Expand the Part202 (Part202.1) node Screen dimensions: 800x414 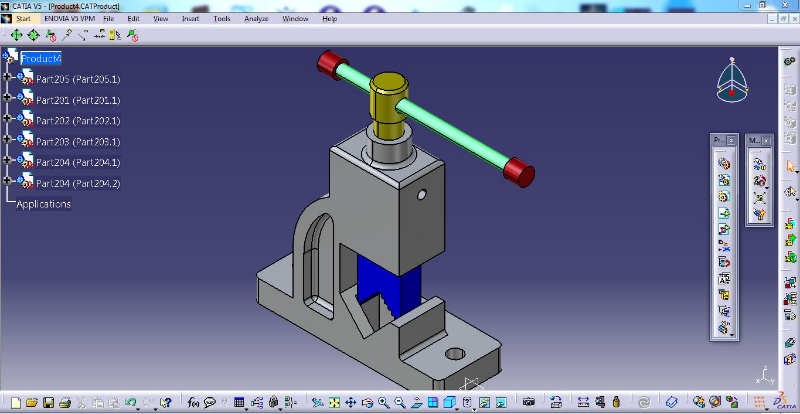tap(7, 118)
